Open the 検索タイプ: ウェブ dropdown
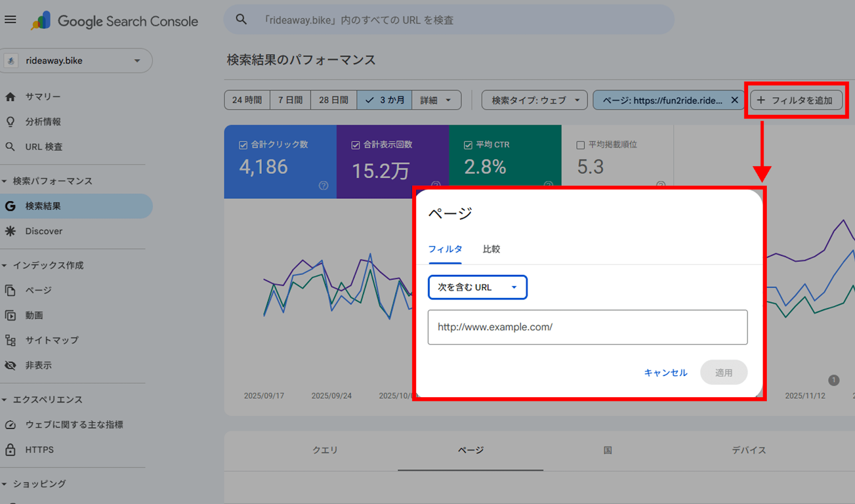The width and height of the screenshot is (855, 504). pyautogui.click(x=534, y=100)
